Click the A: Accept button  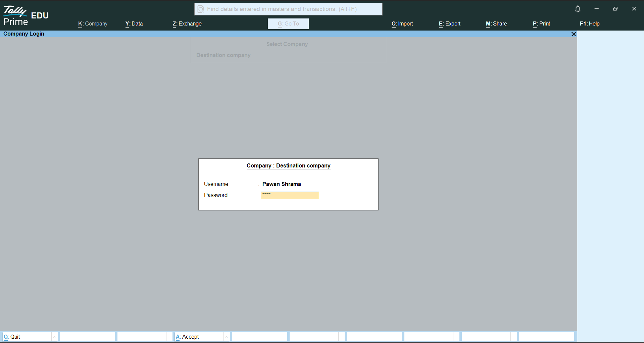[199, 337]
